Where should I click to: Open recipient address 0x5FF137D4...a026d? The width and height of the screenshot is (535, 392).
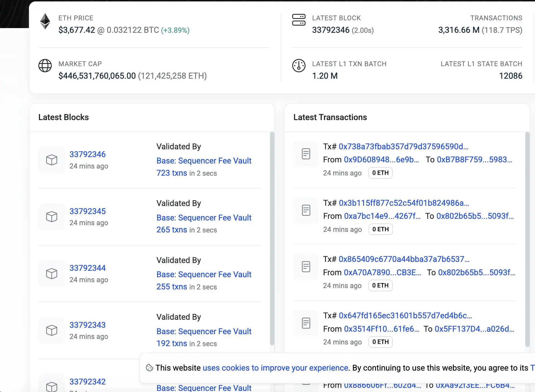pos(474,329)
